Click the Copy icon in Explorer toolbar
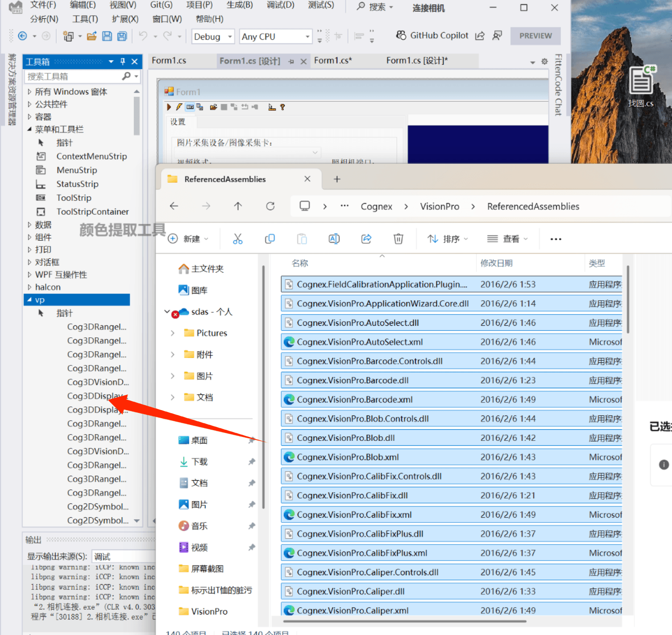Viewport: 672px width, 635px height. 270,239
